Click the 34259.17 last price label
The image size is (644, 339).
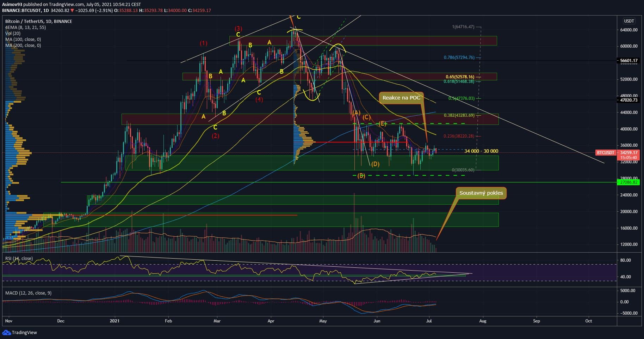click(629, 153)
